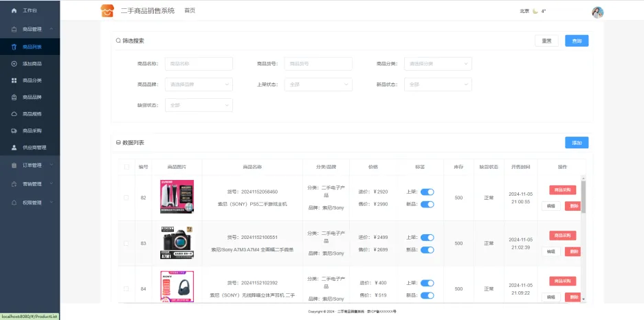
Task: Click the 工作台 home icon in sidebar
Action: (x=14, y=12)
